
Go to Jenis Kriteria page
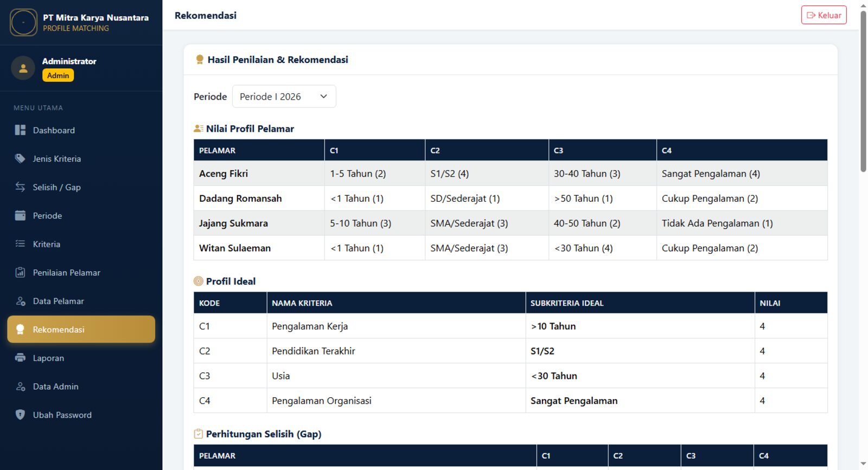(x=81, y=158)
